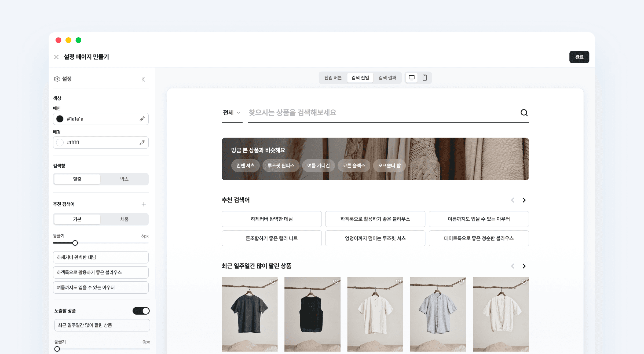The width and height of the screenshot is (644, 354).
Task: Select 기본 keyword style
Action: coord(77,219)
